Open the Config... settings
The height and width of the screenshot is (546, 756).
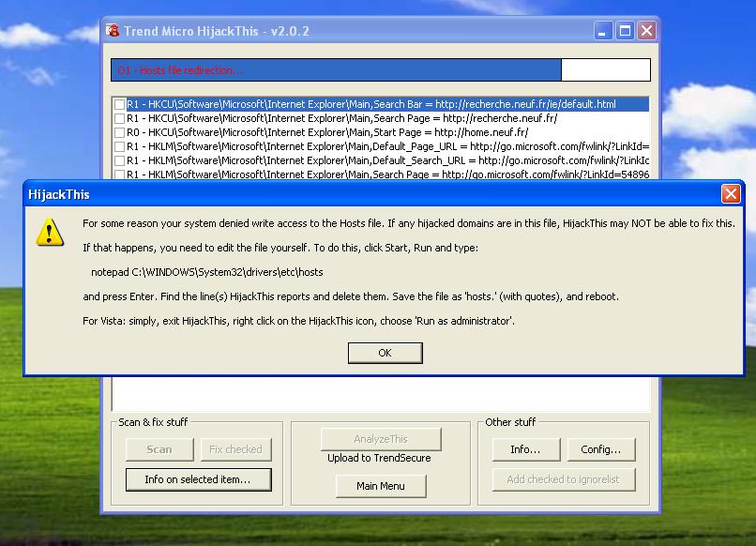pos(600,449)
